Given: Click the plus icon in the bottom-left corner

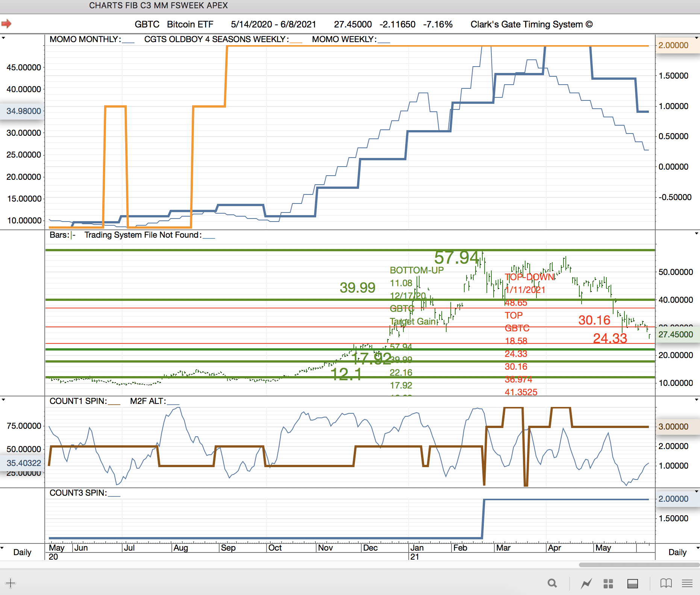Looking at the screenshot, I should pos(11,583).
